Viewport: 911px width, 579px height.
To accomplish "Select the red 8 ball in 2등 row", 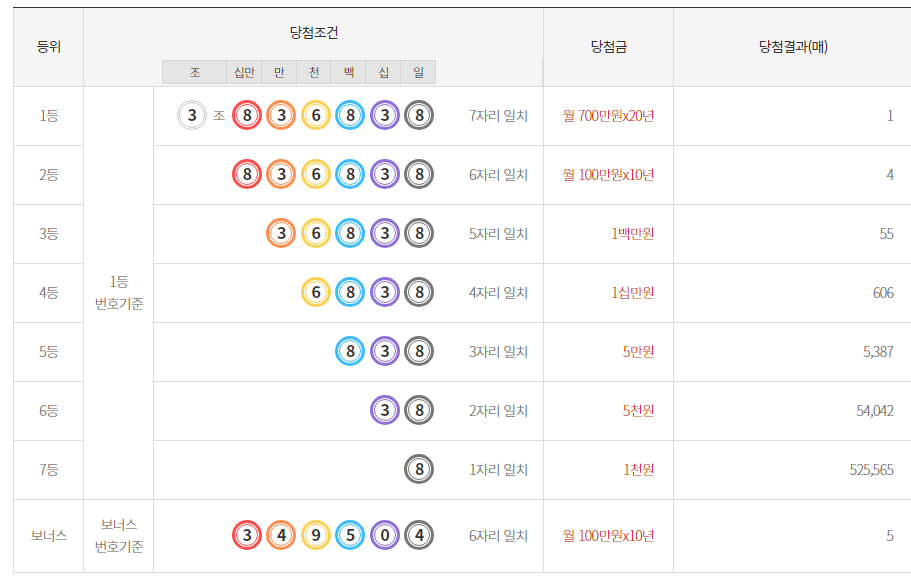I will pos(247,174).
